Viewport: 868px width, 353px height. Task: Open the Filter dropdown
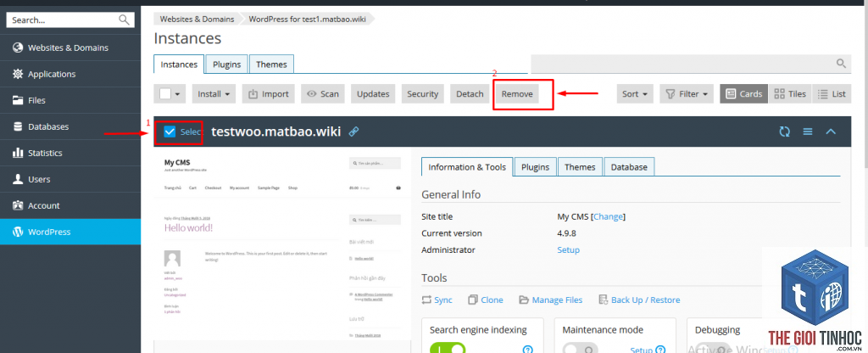click(687, 93)
